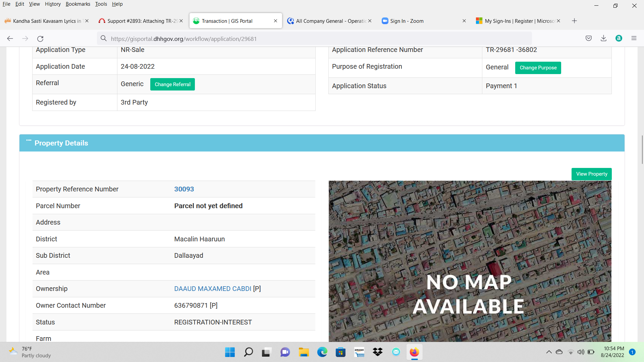644x362 pixels.
Task: Save page to Pocket icon
Action: (589, 38)
